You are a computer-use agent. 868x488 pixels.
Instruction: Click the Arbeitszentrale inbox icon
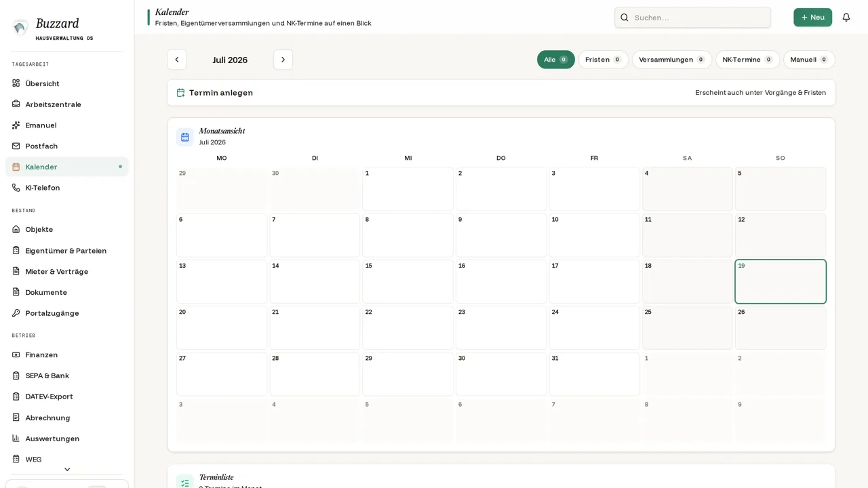click(16, 104)
